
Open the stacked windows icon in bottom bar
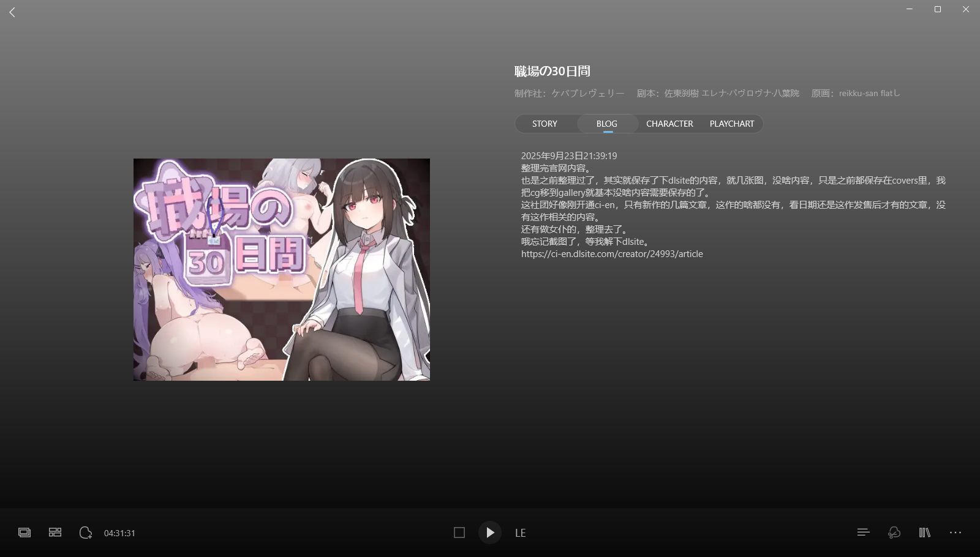coord(24,533)
